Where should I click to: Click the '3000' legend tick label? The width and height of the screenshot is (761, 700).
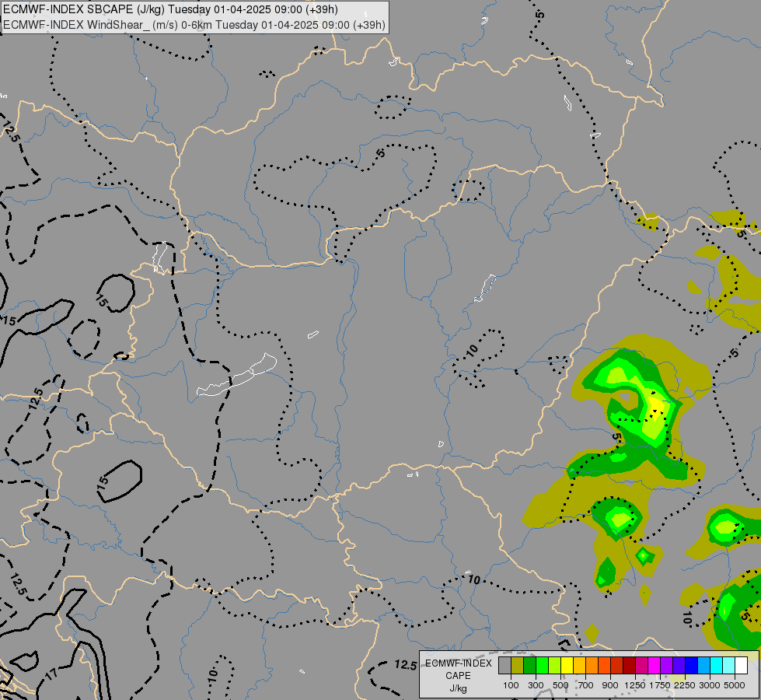(x=710, y=685)
